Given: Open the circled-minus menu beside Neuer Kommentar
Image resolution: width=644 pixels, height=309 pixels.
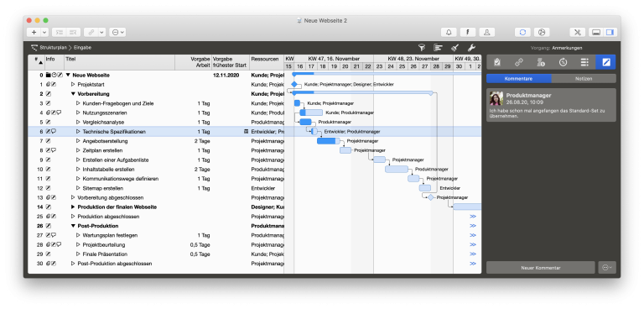Looking at the screenshot, I should [607, 268].
